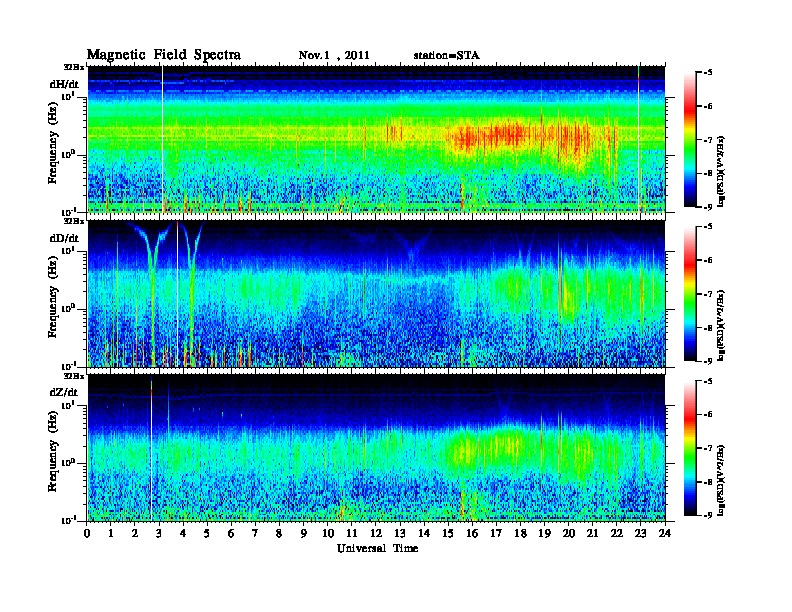Select the date text "Nov.1 , 2011"
The image size is (792, 612).
[x=334, y=56]
